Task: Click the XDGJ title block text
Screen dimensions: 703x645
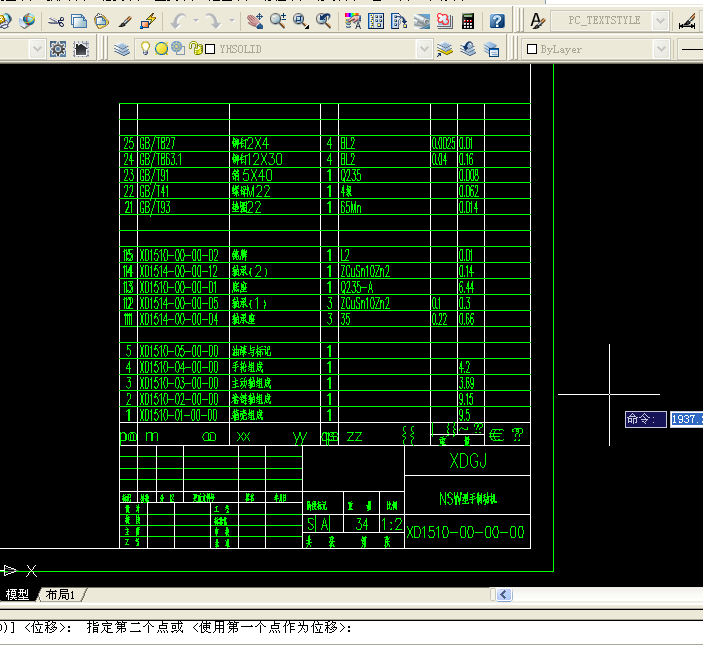Action: (468, 461)
